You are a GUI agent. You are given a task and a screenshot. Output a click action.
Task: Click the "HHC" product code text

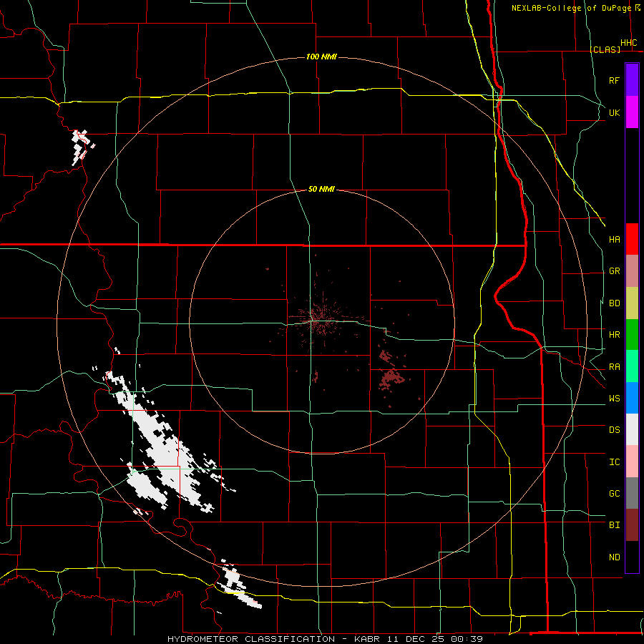629,43
